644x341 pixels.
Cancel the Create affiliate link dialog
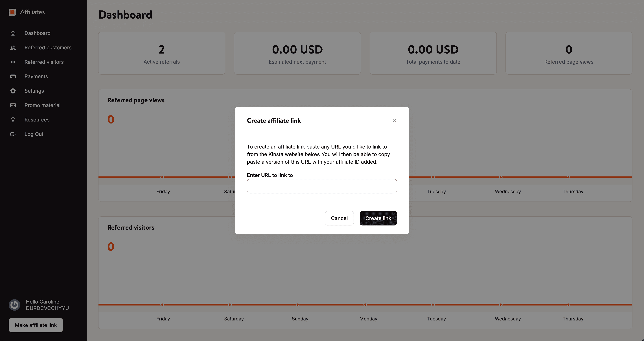(x=339, y=218)
